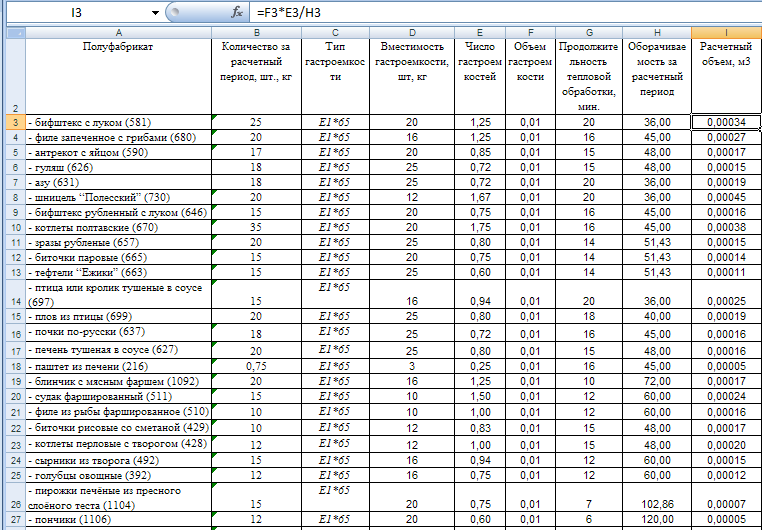Click value 0,00045 in шницель row
This screenshot has height=530, width=762.
pos(726,198)
